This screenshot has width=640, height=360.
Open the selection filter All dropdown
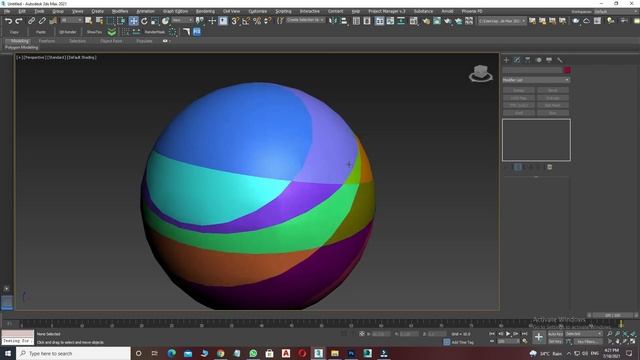pyautogui.click(x=71, y=20)
